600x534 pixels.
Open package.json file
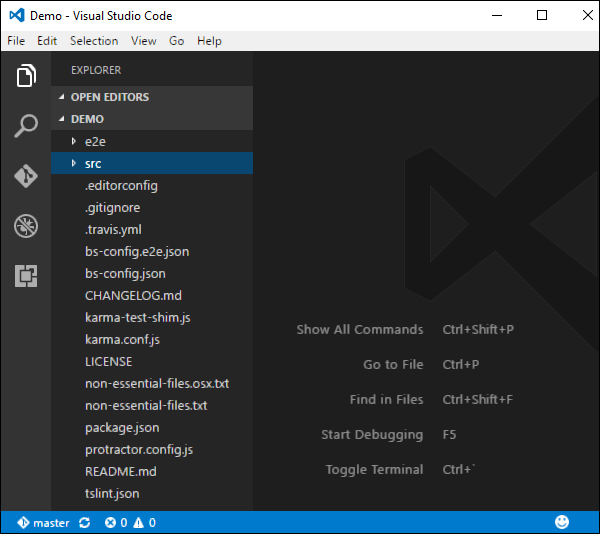123,427
